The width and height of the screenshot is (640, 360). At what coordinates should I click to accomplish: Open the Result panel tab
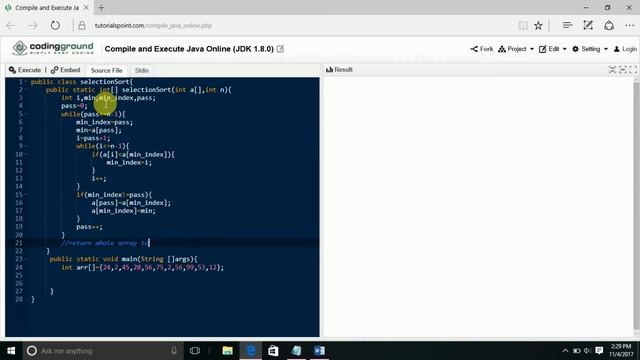[339, 69]
